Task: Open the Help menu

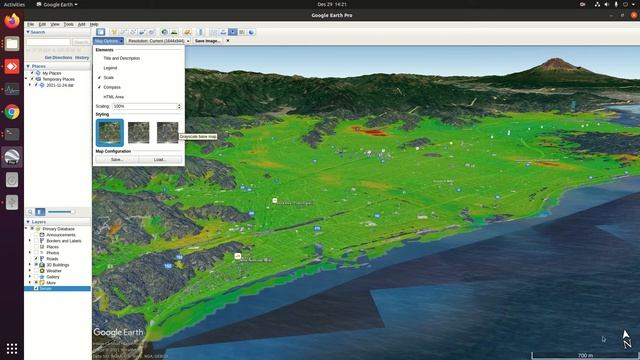Action: [94, 24]
